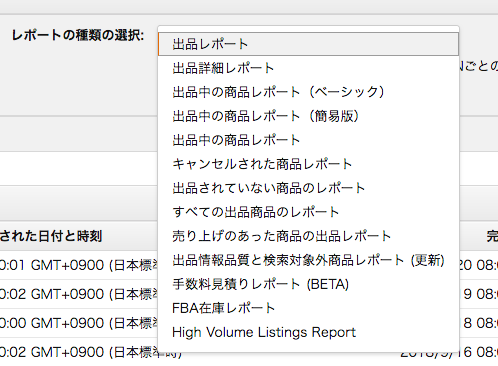Select キャンセルされた商品レポート
The width and height of the screenshot is (498, 366).
click(x=308, y=164)
